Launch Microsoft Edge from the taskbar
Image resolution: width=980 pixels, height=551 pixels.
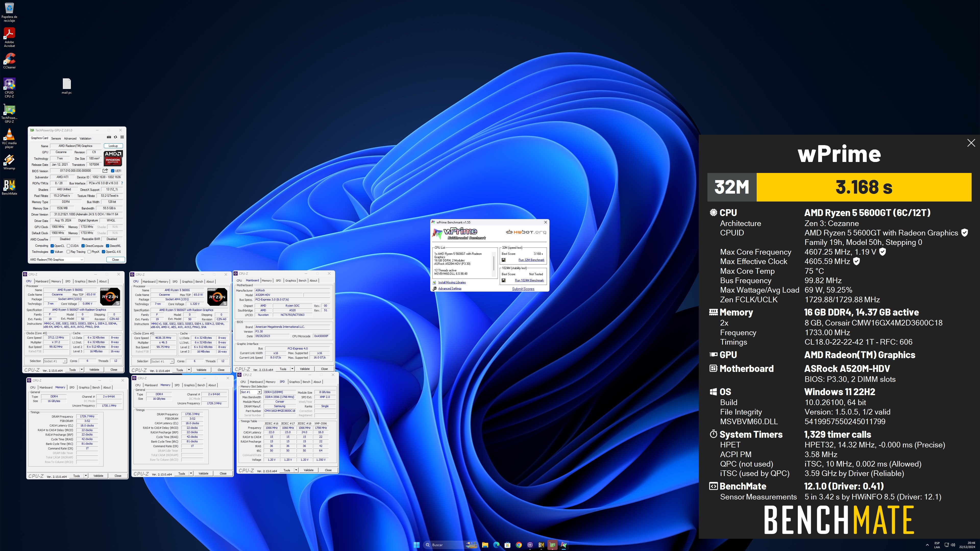click(496, 545)
